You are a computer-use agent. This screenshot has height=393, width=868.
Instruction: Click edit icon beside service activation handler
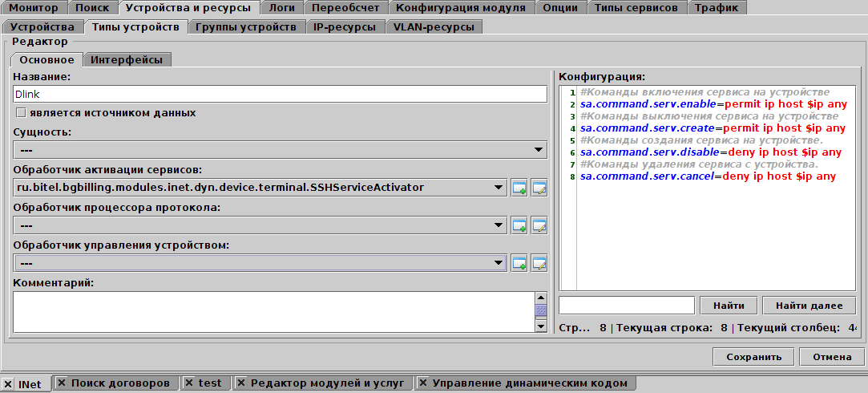[539, 188]
